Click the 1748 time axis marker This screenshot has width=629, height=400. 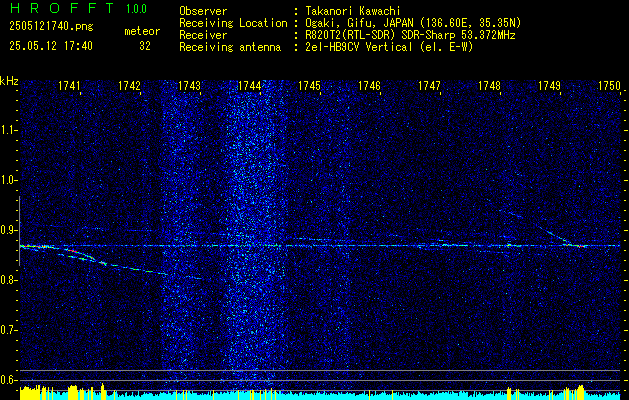(489, 86)
